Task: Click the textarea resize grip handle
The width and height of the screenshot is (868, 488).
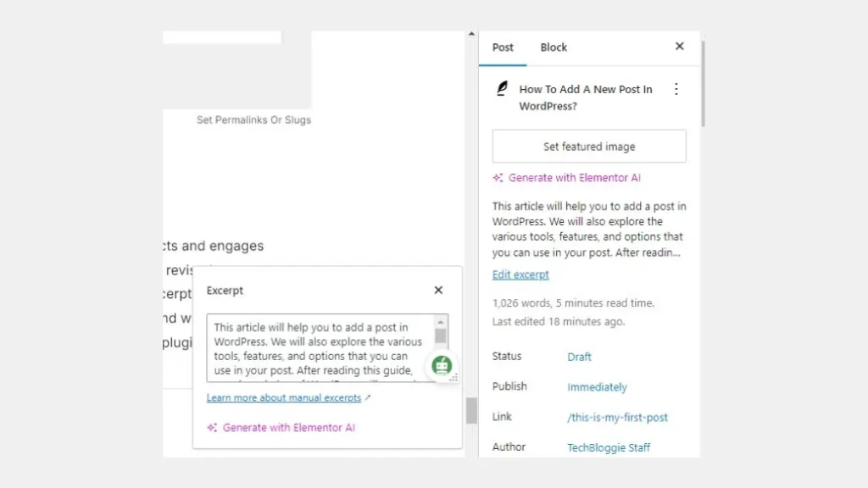Action: pyautogui.click(x=453, y=379)
